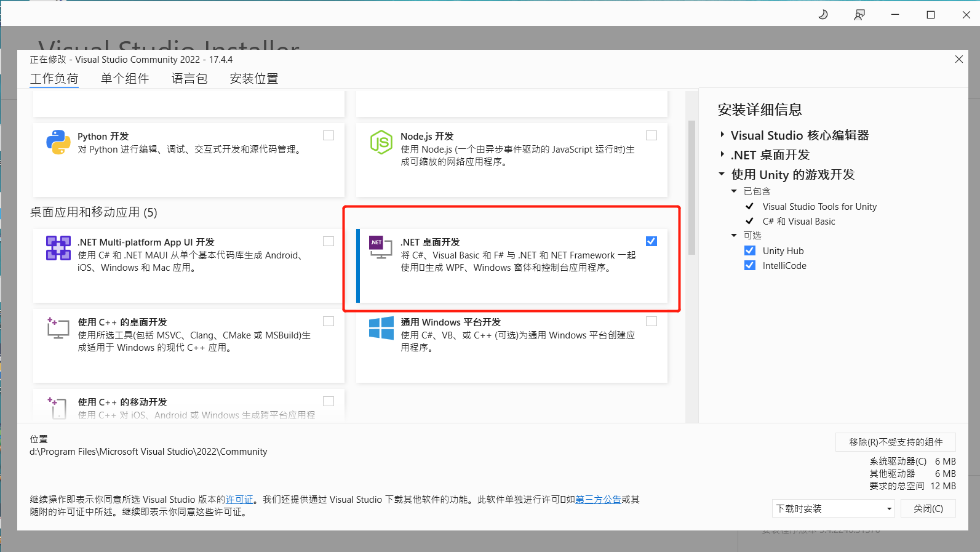The height and width of the screenshot is (552, 980).
Task: Open the 第三方公告 link
Action: click(x=598, y=500)
